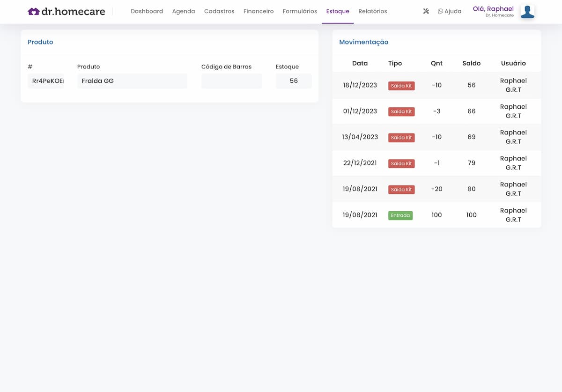Image resolution: width=562 pixels, height=392 pixels.
Task: Click the product ID field
Action: tap(46, 81)
